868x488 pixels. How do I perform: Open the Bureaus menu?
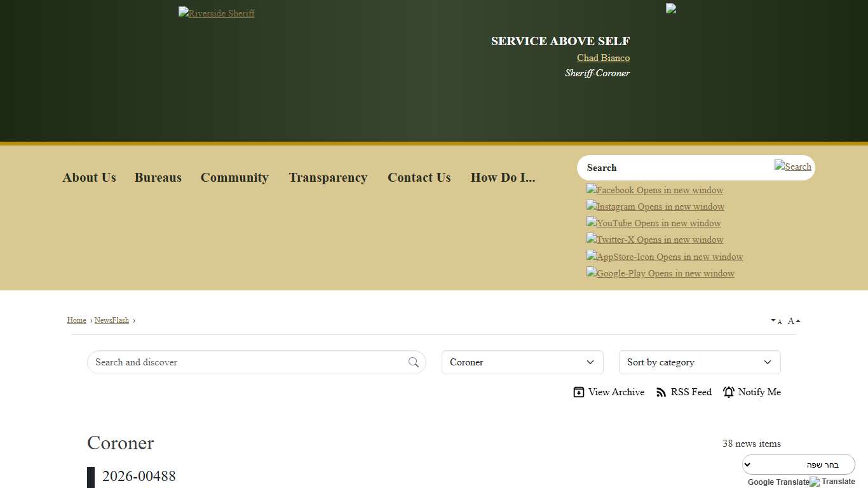158,178
